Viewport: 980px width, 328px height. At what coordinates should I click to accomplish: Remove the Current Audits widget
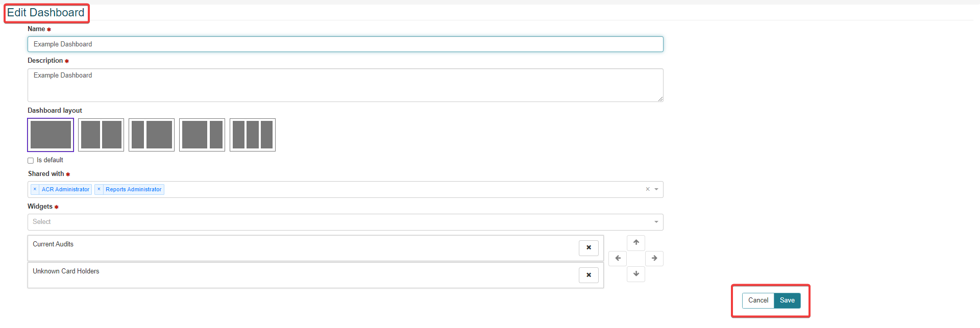[589, 248]
